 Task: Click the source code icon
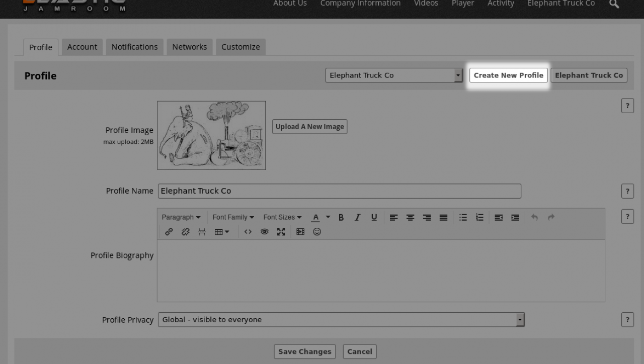pyautogui.click(x=248, y=232)
